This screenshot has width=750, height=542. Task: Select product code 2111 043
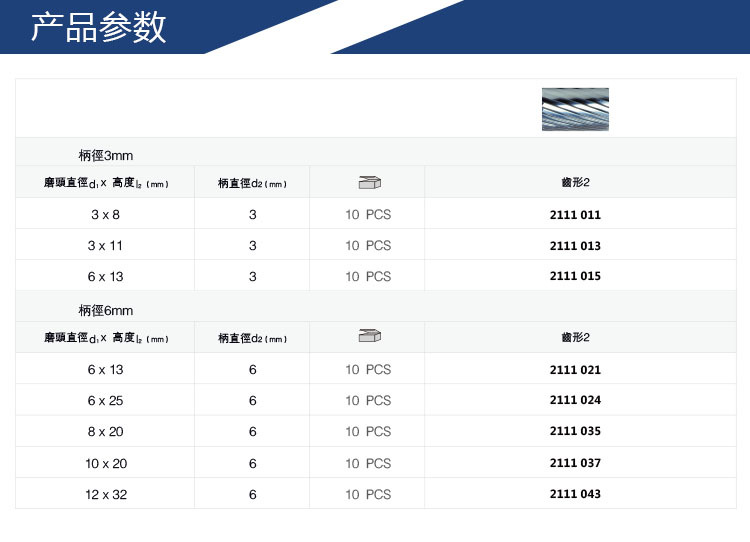[575, 494]
